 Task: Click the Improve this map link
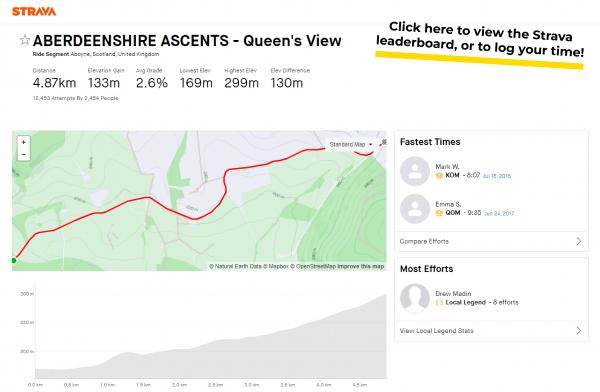[x=360, y=266]
